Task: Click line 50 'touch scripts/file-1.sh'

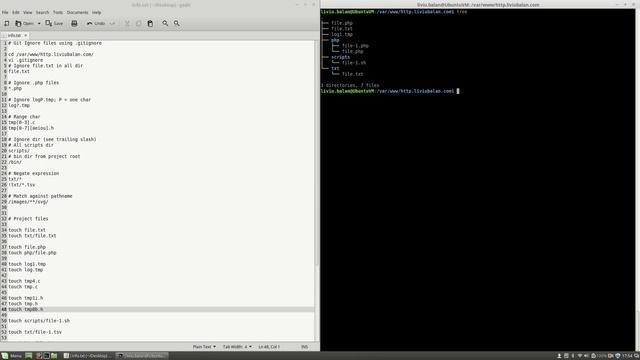Action: (x=39, y=321)
